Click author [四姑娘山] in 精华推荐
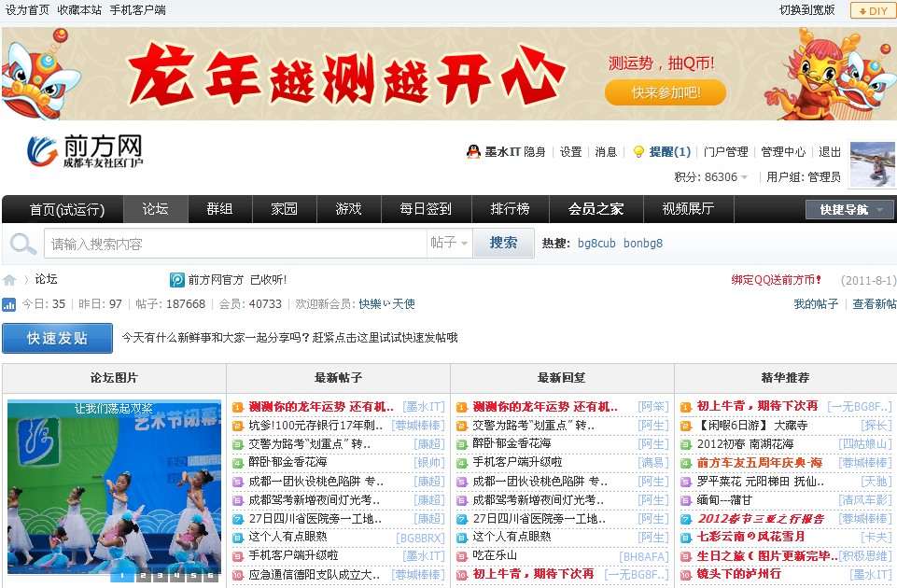Screen dimensions: 897x588 click(x=865, y=444)
